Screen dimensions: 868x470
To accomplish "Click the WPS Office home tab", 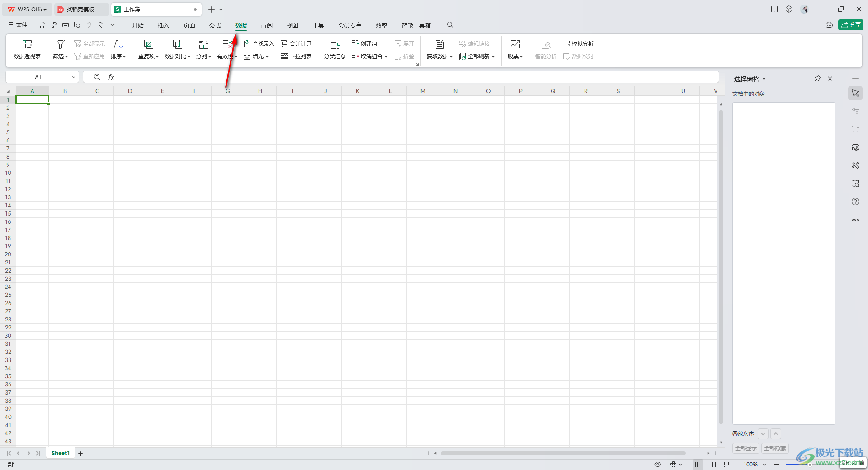I will coord(28,9).
